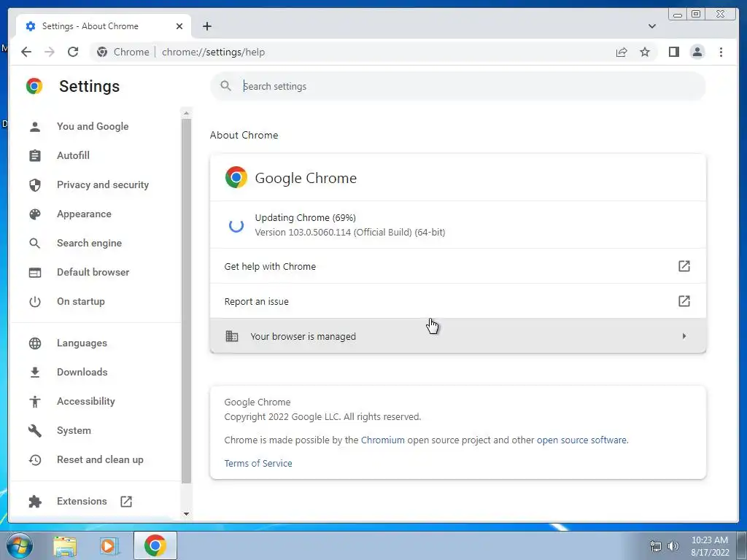This screenshot has height=560, width=747.
Task: Open Windows Explorer from taskbar
Action: pos(65,546)
